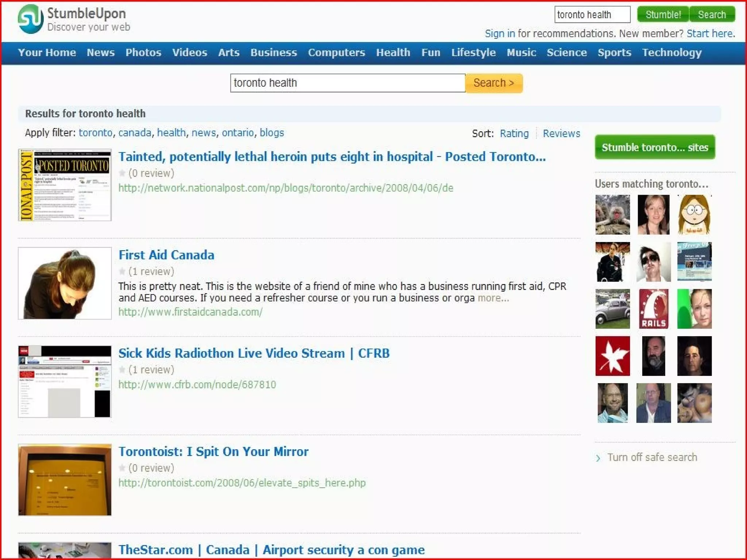Click the cartoon glasses character avatar
This screenshot has width=747, height=560.
694,215
